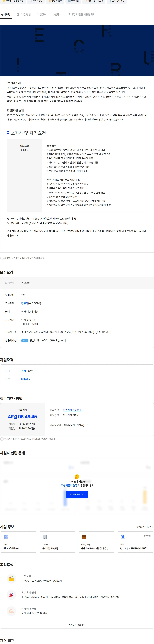Click the 기업구분 building icon
Viewport: 154px width, 644px height.
tap(45, 537)
